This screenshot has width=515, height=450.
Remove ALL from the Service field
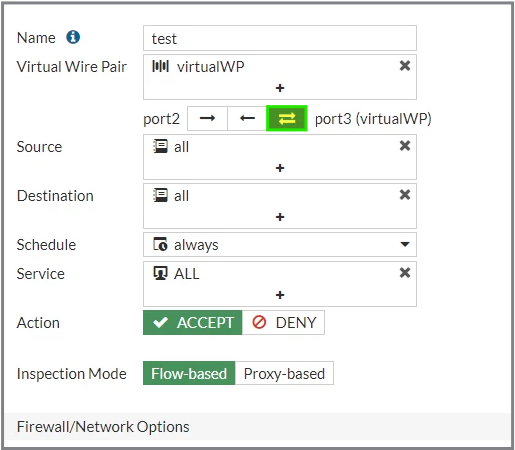pos(405,273)
